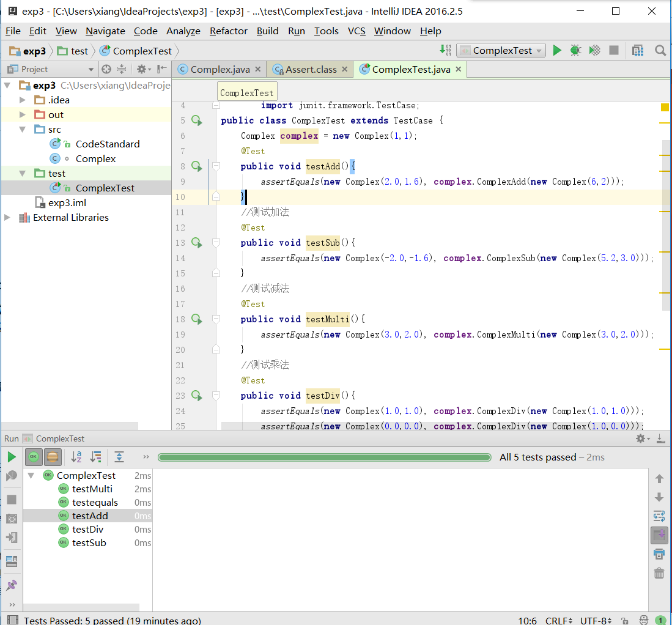Collapse the test folder in Project tree
Image resolution: width=672 pixels, height=625 pixels.
pos(22,173)
